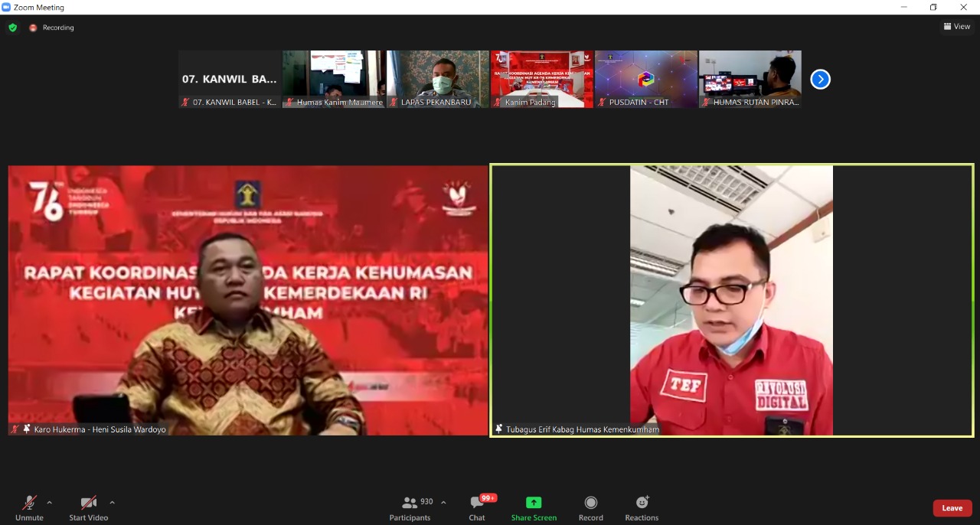Click the green encryption shield icon

12,28
